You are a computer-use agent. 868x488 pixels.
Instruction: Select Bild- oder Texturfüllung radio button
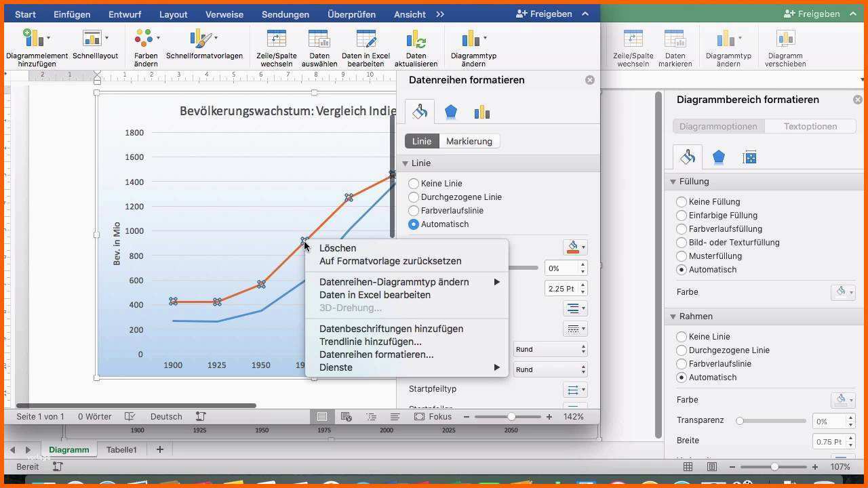[x=682, y=243]
